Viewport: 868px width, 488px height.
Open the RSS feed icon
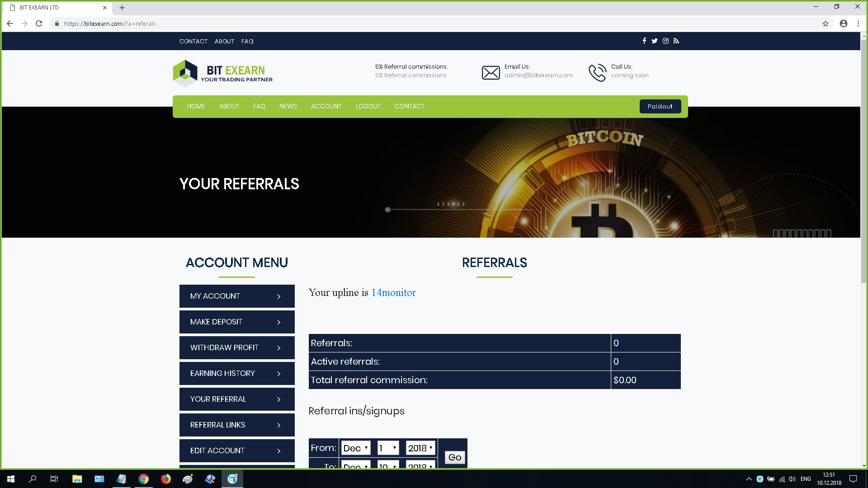(x=676, y=41)
